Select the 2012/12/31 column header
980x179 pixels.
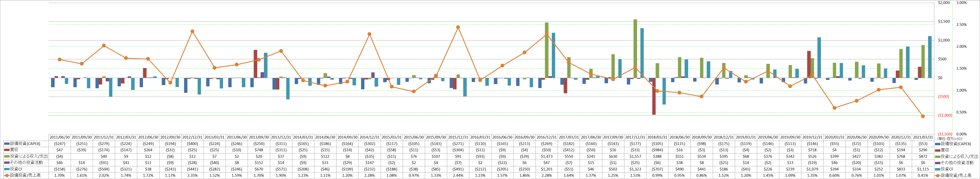pyautogui.click(x=192, y=137)
